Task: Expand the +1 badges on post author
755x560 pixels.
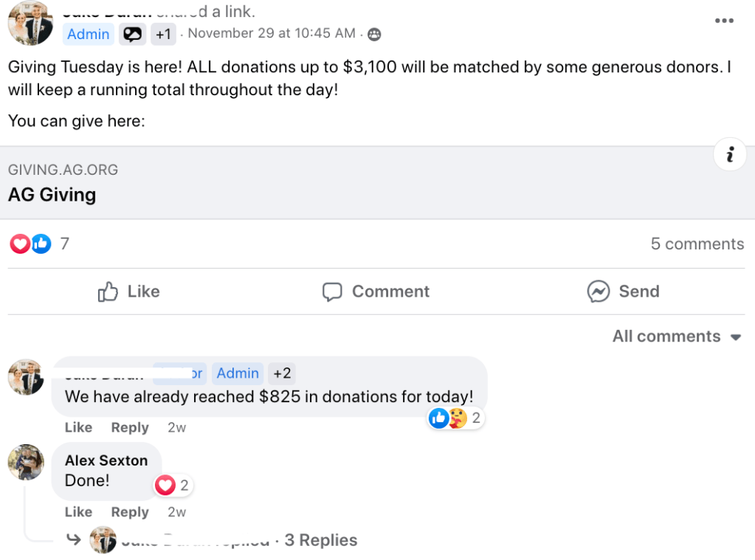Action: coord(163,34)
